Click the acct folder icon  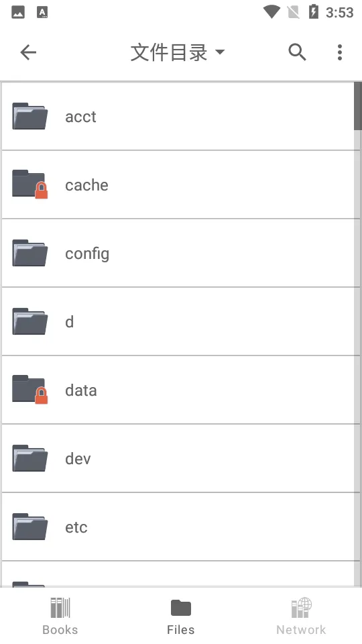pos(29,116)
